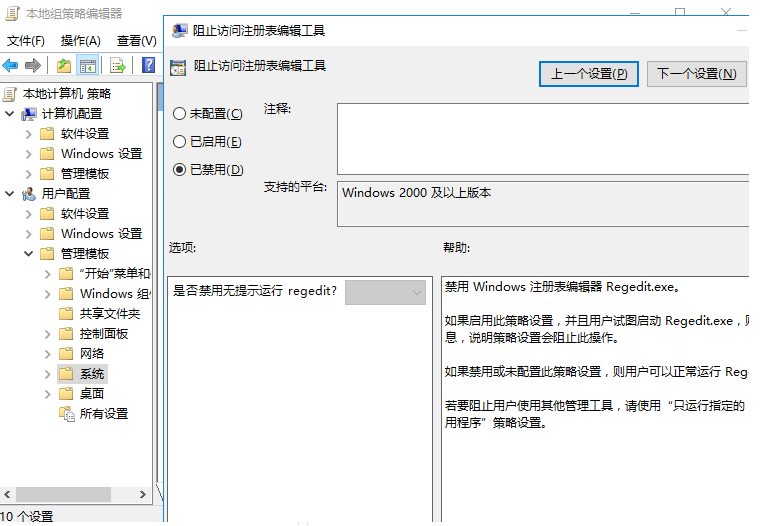The height and width of the screenshot is (526, 779).
Task: Click the 系统 folder icon in the tree
Action: (67, 374)
